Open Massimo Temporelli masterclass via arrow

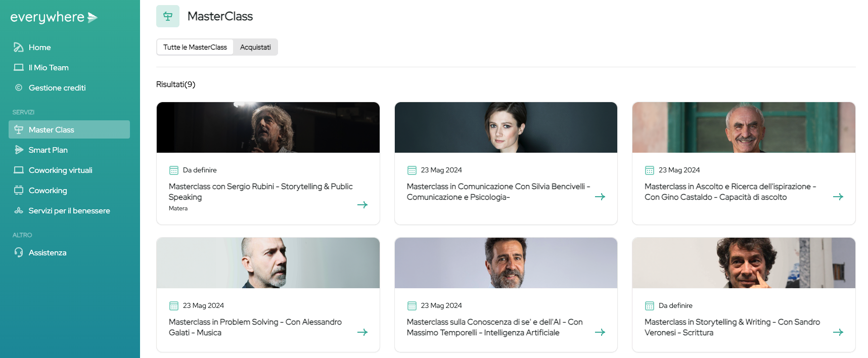600,332
